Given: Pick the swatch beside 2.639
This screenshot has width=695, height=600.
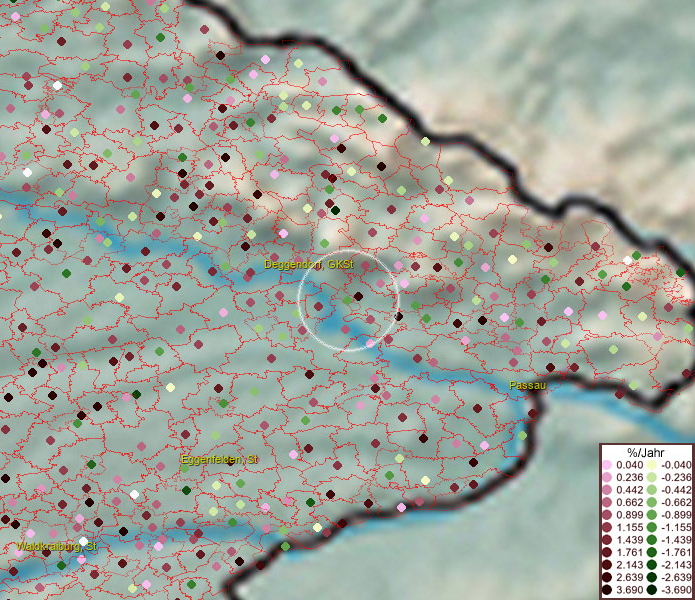Looking at the screenshot, I should [x=607, y=577].
